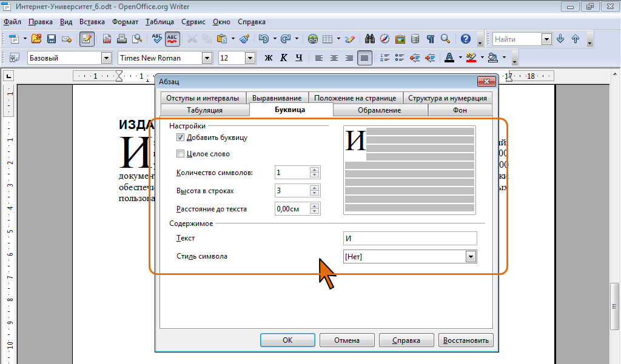Click the Print file icon

(122, 39)
